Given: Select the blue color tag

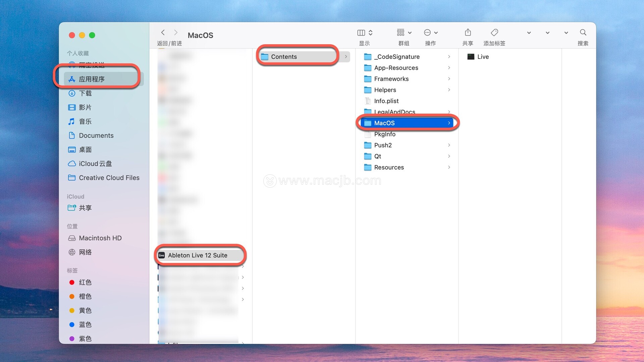Looking at the screenshot, I should pyautogui.click(x=85, y=325).
